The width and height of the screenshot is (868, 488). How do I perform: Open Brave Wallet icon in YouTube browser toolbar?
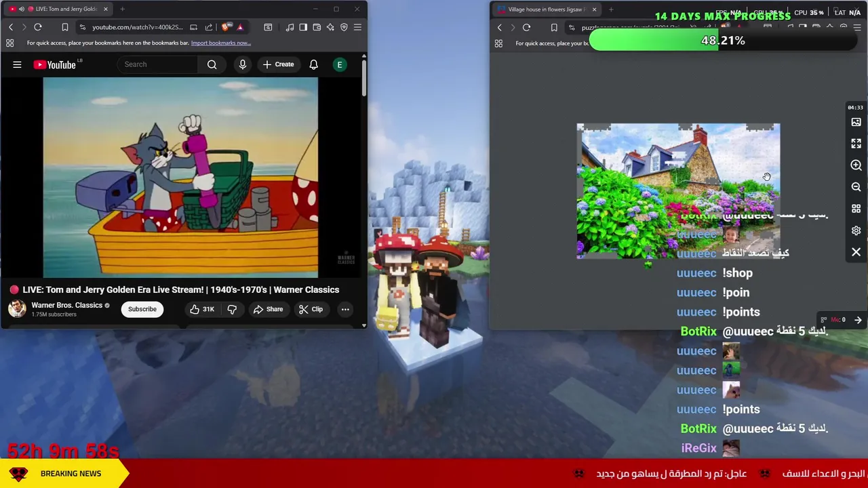[317, 27]
